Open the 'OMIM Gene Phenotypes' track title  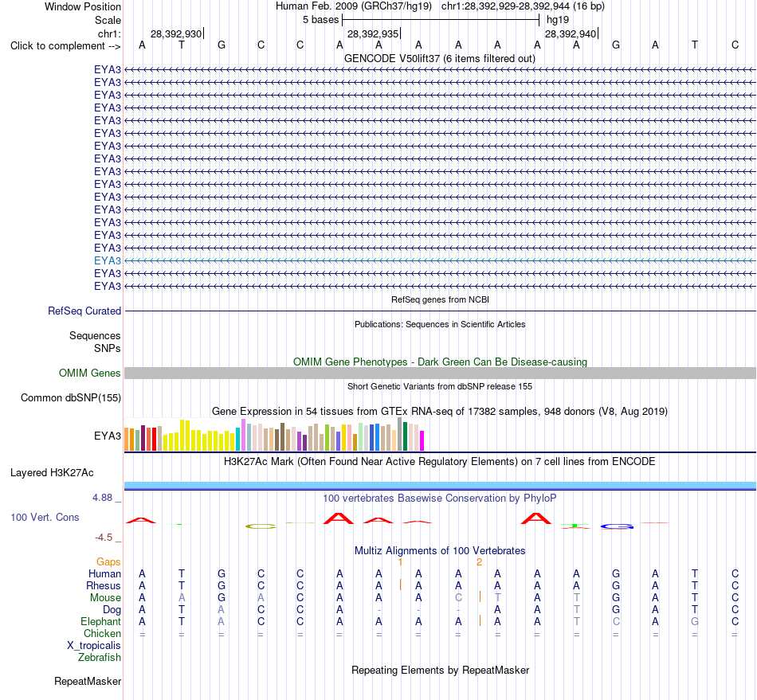(x=440, y=362)
